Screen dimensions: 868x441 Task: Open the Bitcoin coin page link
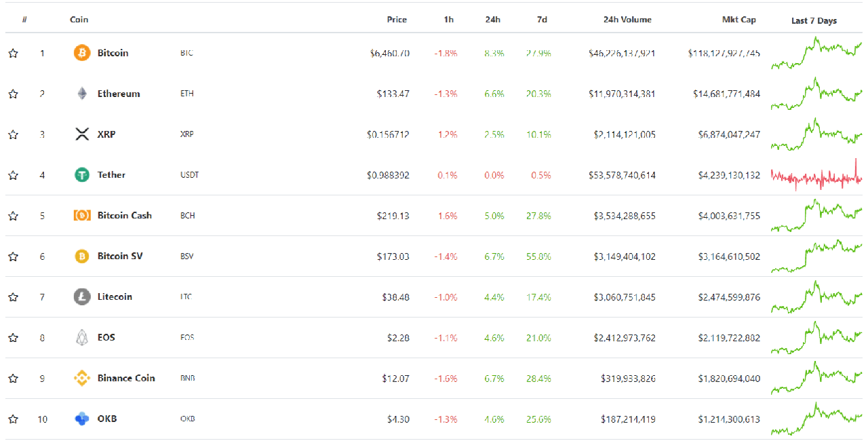coord(113,53)
